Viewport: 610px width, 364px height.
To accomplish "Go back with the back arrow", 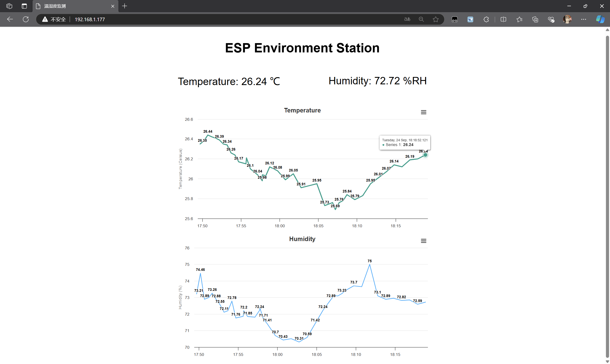I will point(10,19).
